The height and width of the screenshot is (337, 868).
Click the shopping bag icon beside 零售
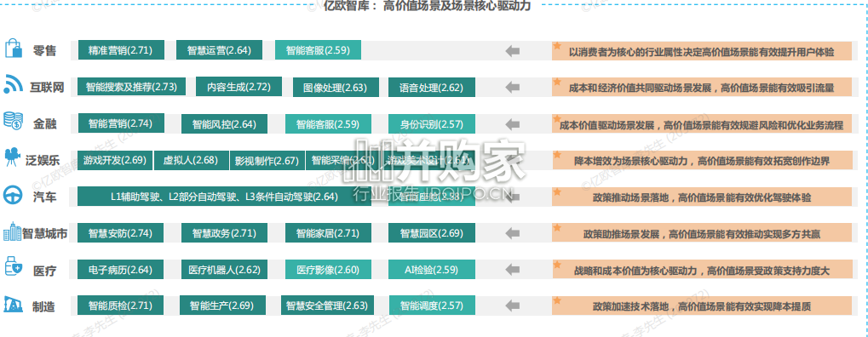14,49
